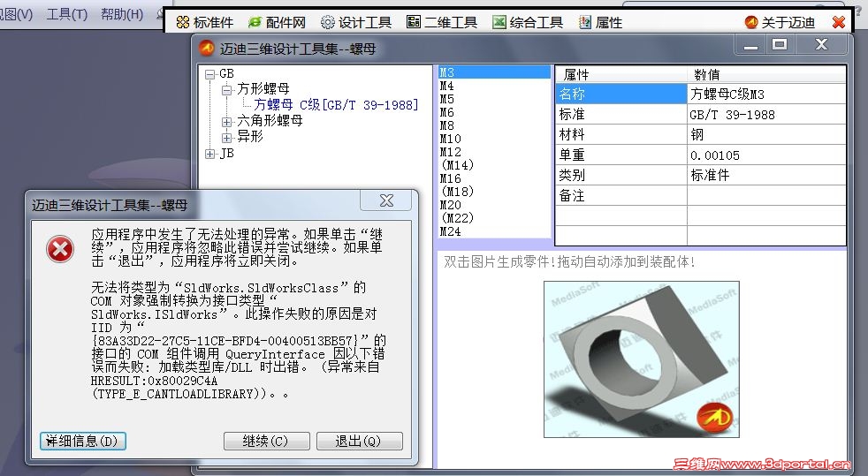Select size (M22) in the list
Viewport: 868px width, 476px height.
click(x=494, y=218)
